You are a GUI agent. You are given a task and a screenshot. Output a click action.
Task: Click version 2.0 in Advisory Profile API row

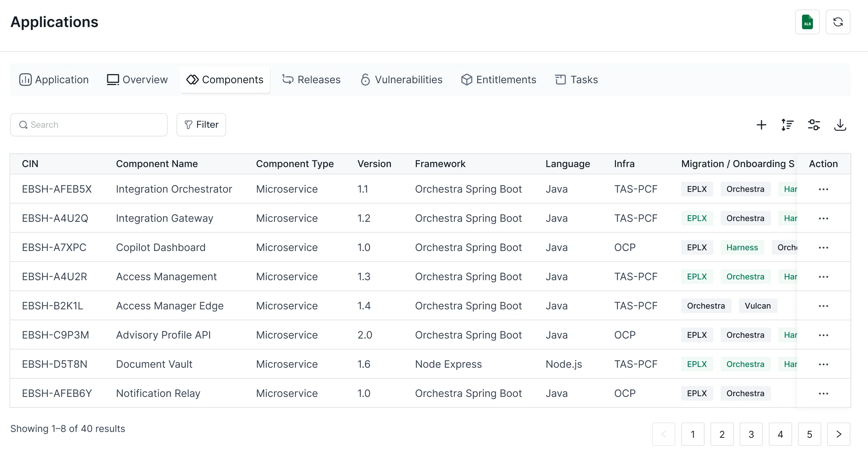[x=364, y=335]
